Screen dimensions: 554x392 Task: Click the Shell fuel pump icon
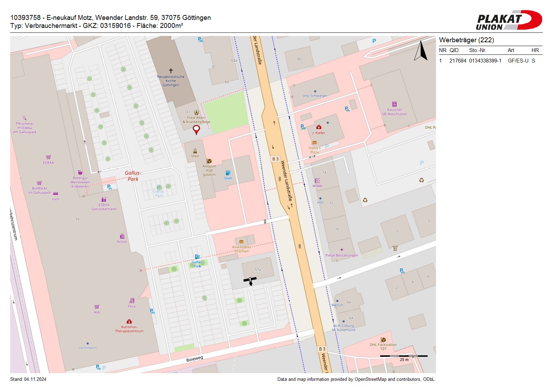(x=228, y=173)
